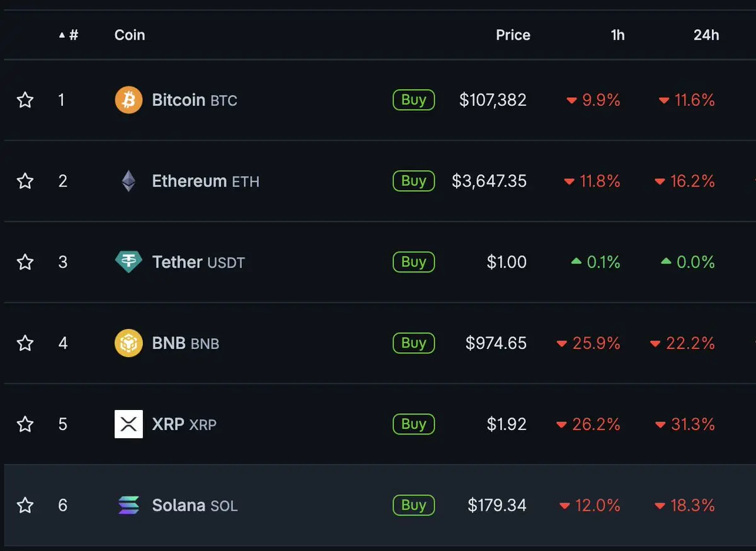This screenshot has width=756, height=551.
Task: Click the BNB yellow logo icon
Action: click(x=129, y=343)
